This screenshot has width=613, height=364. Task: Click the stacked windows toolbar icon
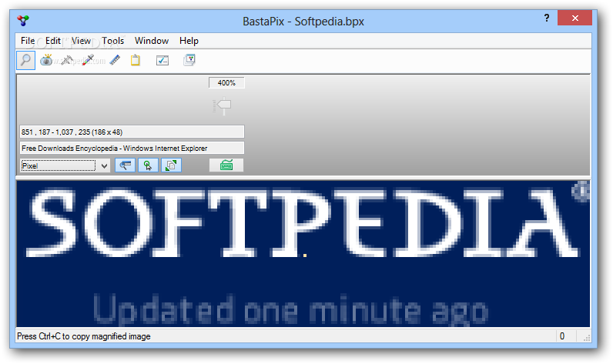coord(189,60)
